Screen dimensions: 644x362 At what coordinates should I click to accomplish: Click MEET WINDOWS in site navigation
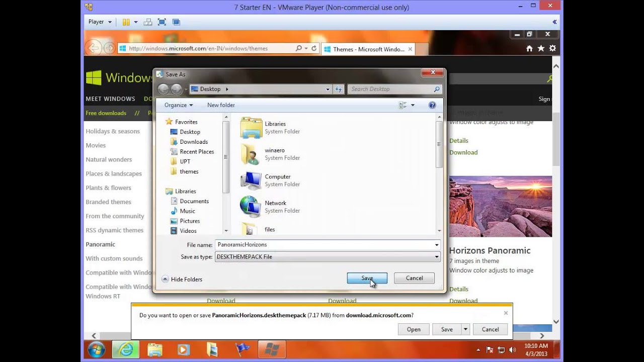point(110,99)
